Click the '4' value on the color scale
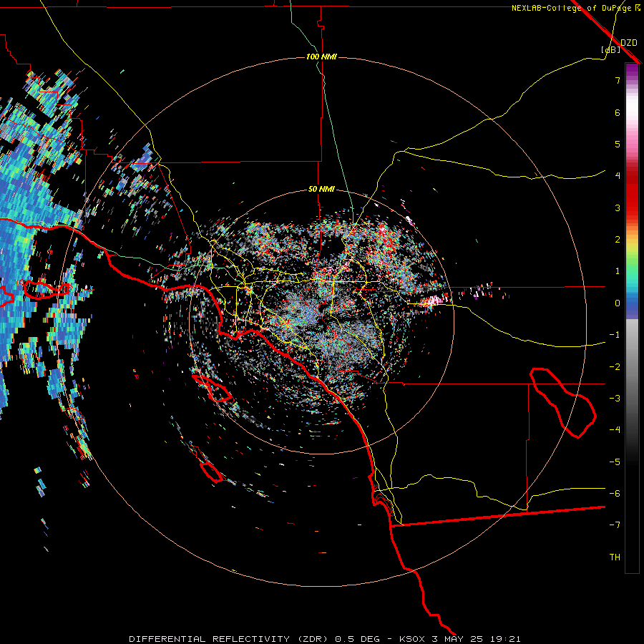 coord(618,176)
